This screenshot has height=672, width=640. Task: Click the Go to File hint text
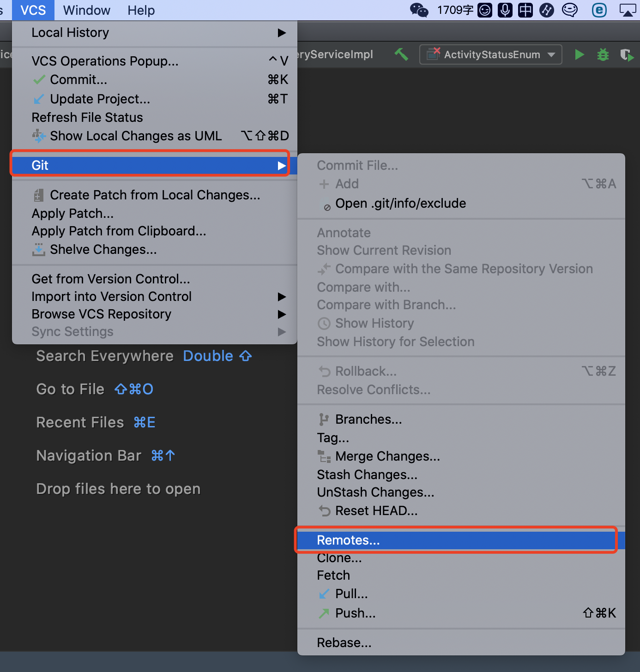pyautogui.click(x=70, y=389)
